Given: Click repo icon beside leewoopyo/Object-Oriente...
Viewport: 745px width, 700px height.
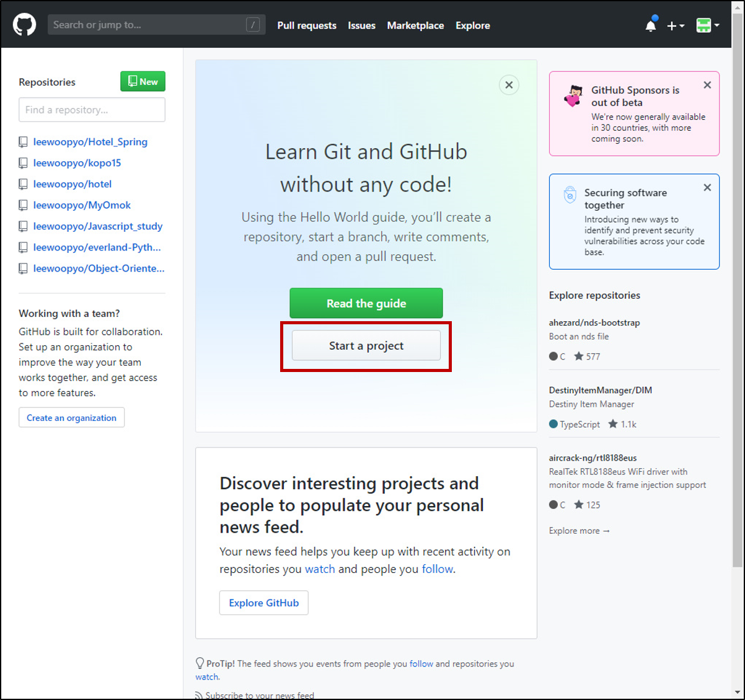Looking at the screenshot, I should pyautogui.click(x=23, y=268).
